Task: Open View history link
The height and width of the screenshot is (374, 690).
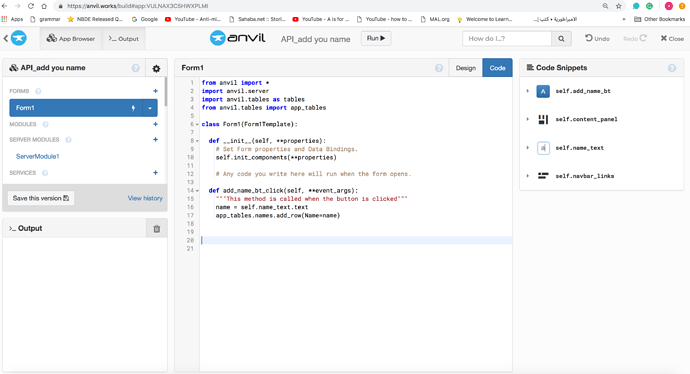Action: point(145,198)
